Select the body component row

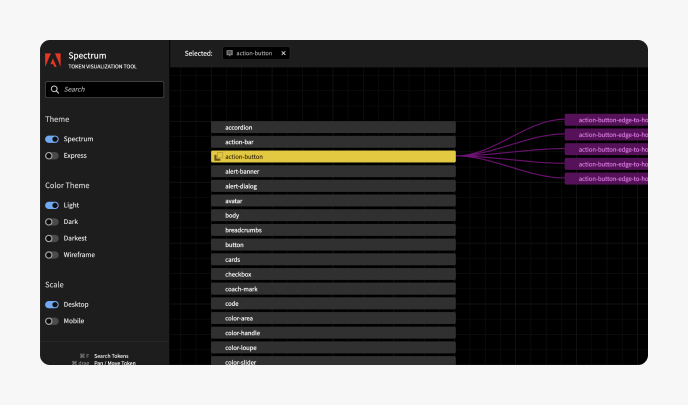(333, 215)
